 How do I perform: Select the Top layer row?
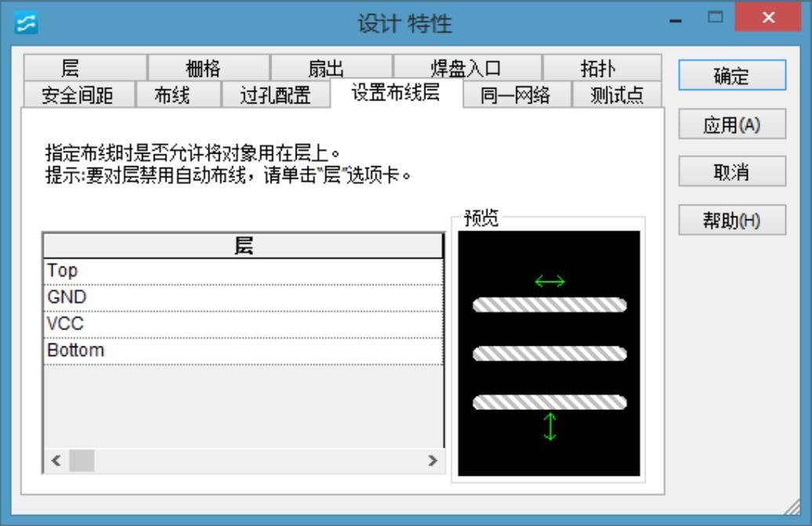click(x=243, y=271)
